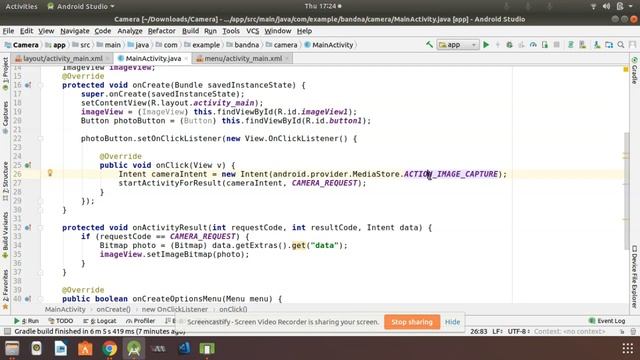Click override gutter icon on line 25

27,165
